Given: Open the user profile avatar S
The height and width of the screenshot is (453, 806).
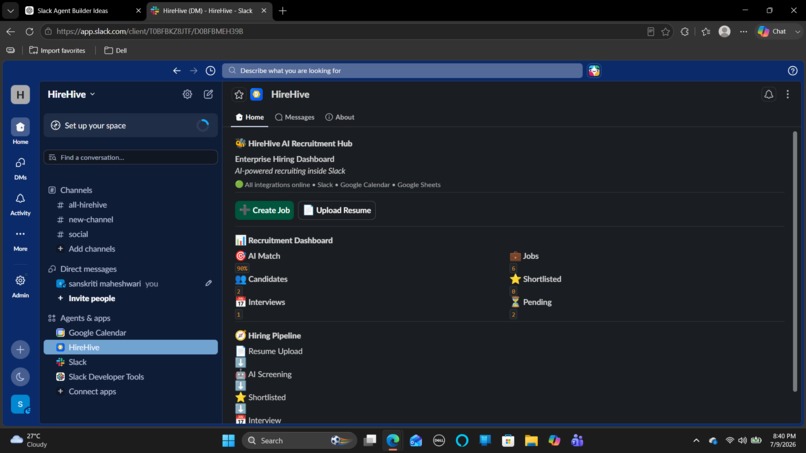Looking at the screenshot, I should click(20, 404).
